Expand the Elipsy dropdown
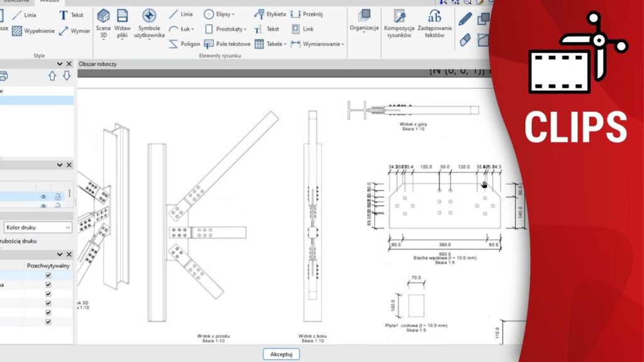Screen dimensions: 644x362 coord(219,14)
